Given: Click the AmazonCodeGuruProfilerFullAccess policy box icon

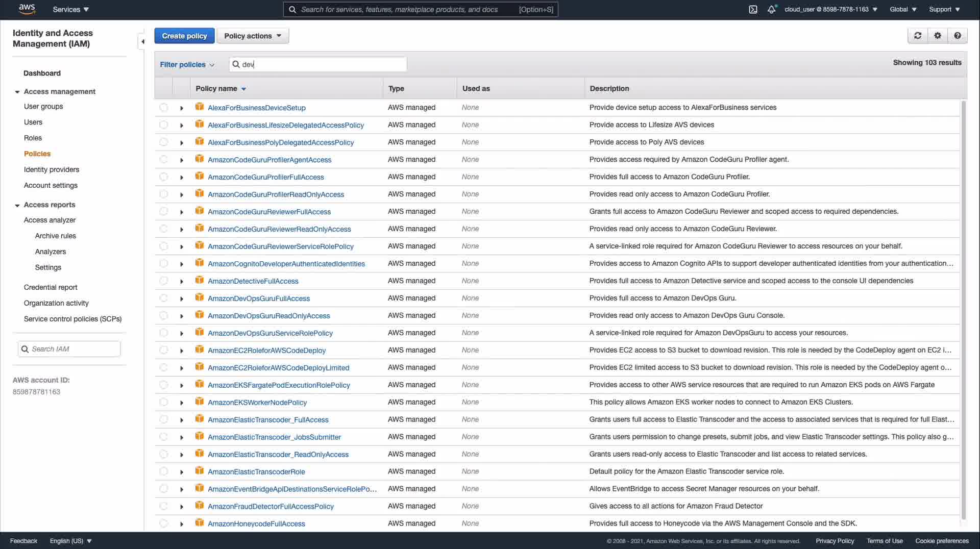Looking at the screenshot, I should click(x=200, y=177).
